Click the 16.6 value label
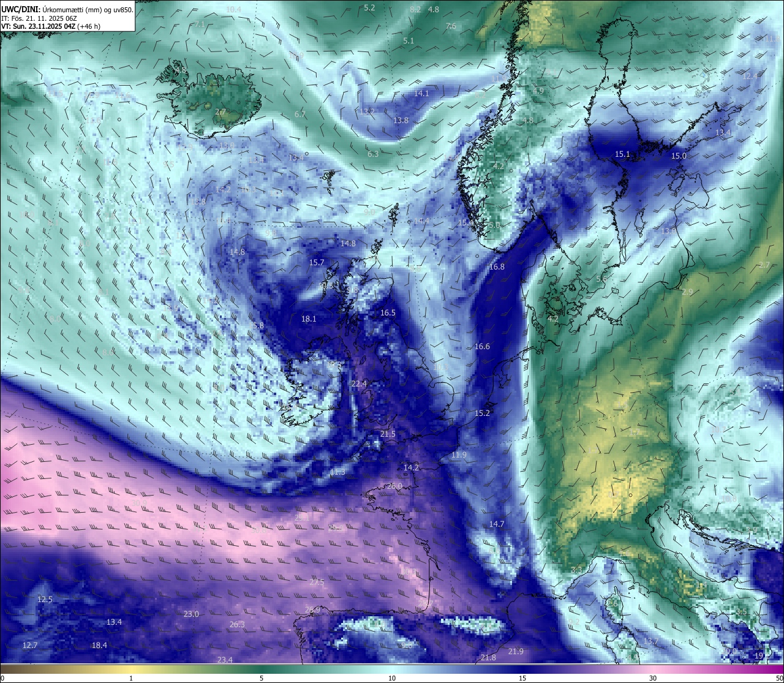784x683 pixels. (x=482, y=346)
